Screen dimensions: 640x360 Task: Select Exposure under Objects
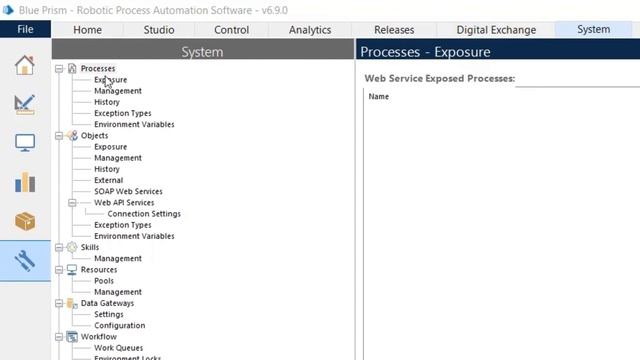[x=110, y=147]
